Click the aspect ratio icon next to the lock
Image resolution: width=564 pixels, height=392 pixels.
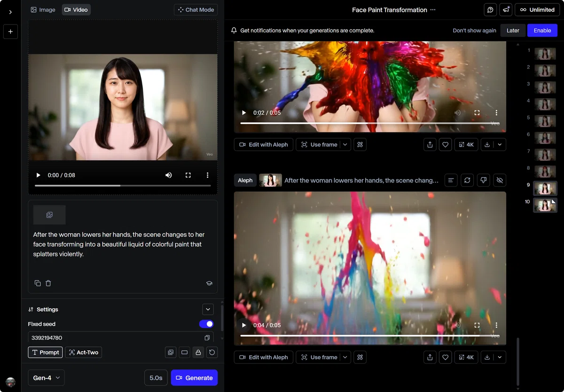click(x=184, y=352)
